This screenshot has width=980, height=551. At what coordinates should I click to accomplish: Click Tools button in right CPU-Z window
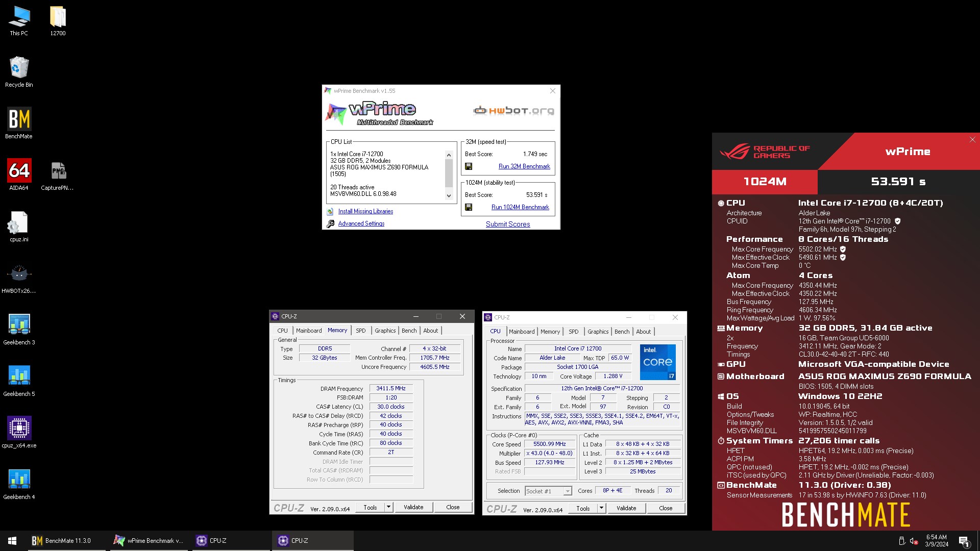583,508
